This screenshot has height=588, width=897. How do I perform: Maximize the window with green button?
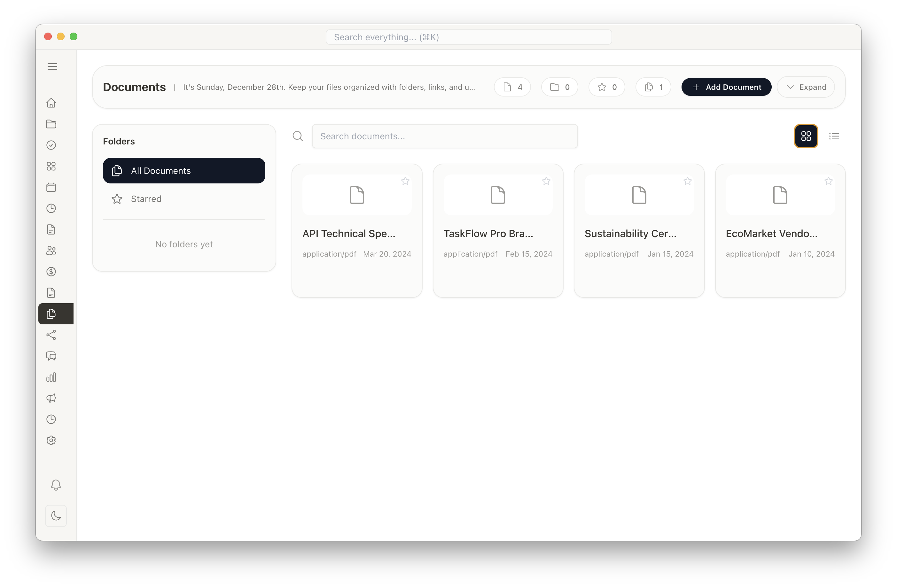(74, 36)
